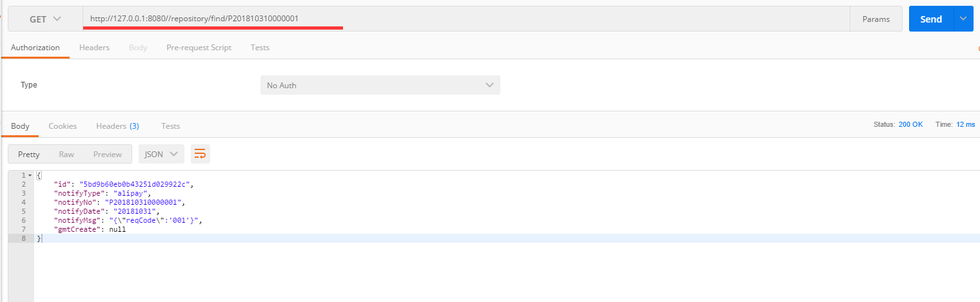Screen dimensions: 980x302
Task: Click the request URL input field
Action: pos(466,19)
